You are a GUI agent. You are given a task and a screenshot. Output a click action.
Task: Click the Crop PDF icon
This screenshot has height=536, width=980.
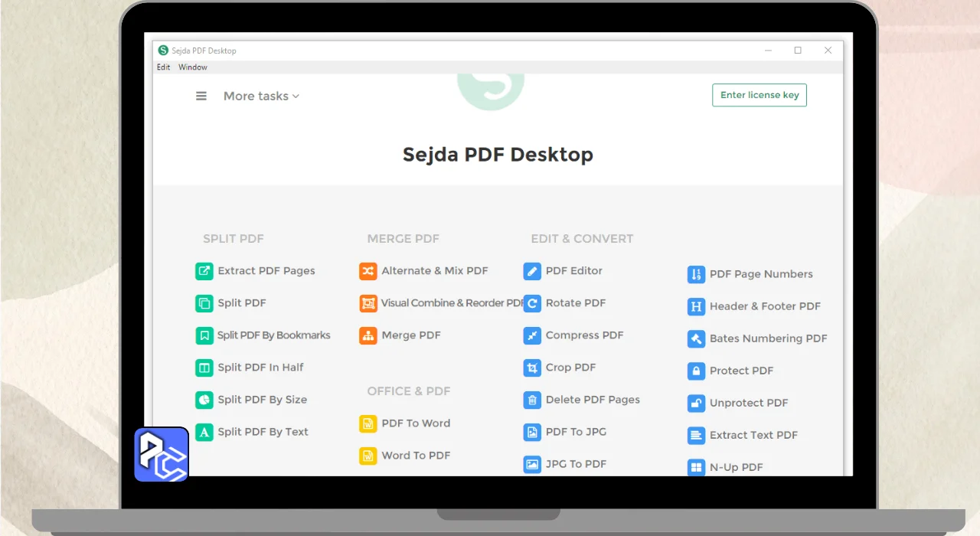[x=532, y=368]
